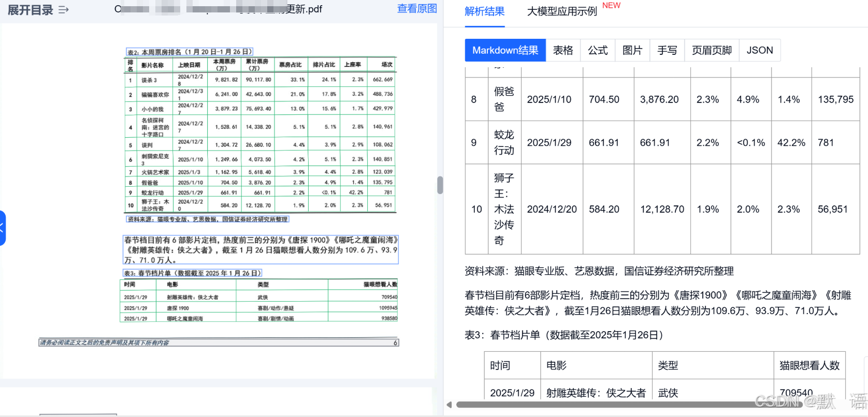Click the 12,128.70 cell in parsed table
The width and height of the screenshot is (868, 417).
click(x=662, y=209)
